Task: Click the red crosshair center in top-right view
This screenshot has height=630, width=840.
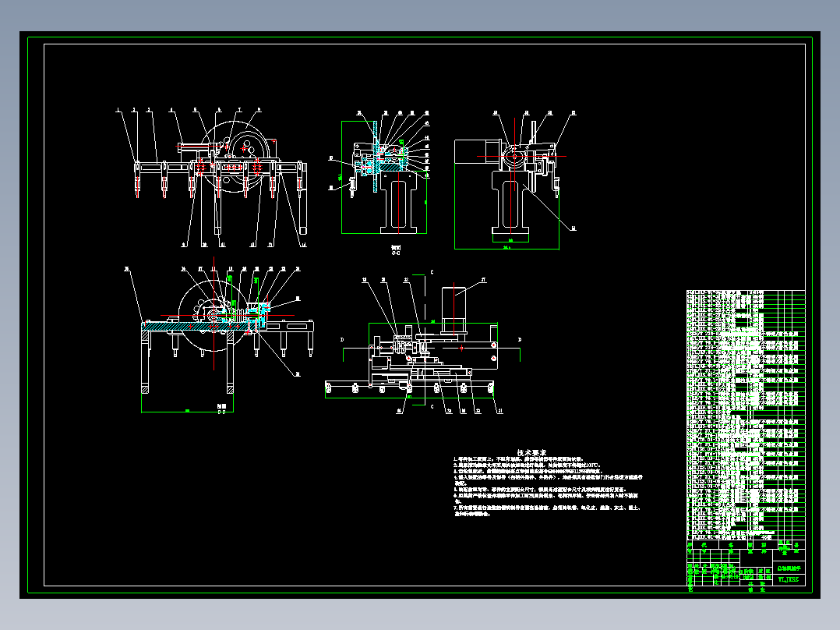Action: point(515,157)
